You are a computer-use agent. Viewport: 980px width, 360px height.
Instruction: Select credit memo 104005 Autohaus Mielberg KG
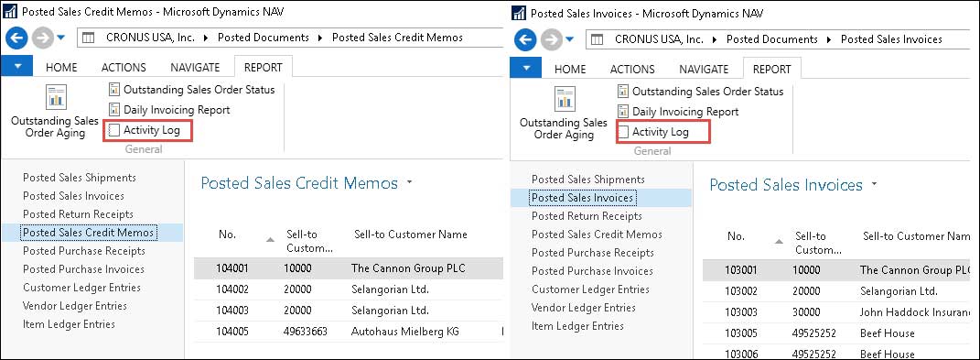tap(348, 332)
